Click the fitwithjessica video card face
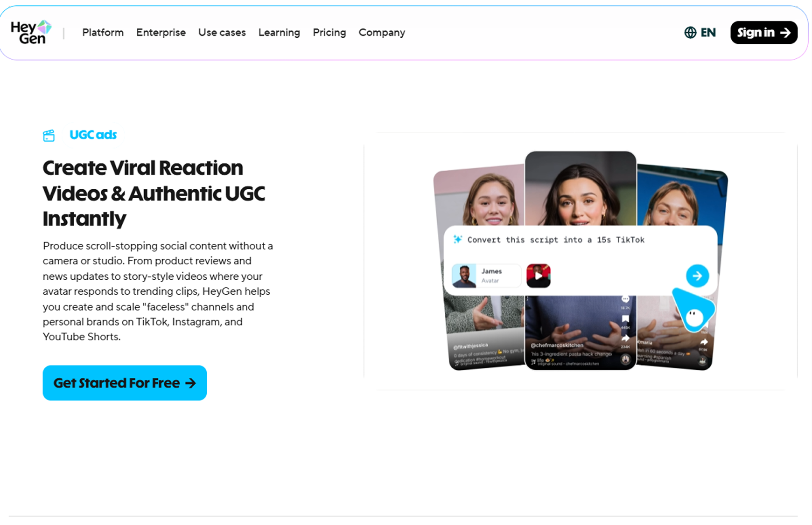The image size is (812, 525). (x=492, y=201)
